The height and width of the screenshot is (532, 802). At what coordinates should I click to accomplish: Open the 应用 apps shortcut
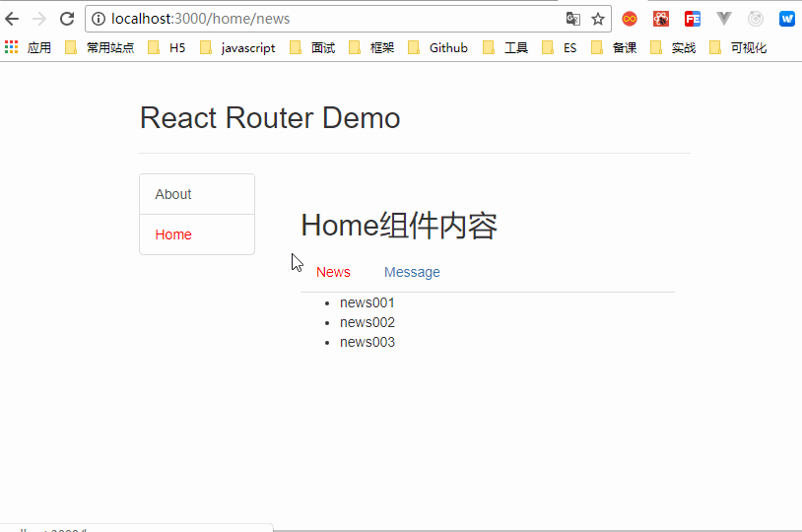[x=29, y=47]
